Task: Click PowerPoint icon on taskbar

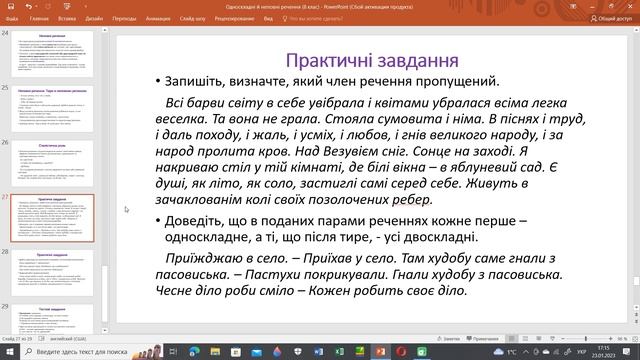Action: click(x=380, y=351)
